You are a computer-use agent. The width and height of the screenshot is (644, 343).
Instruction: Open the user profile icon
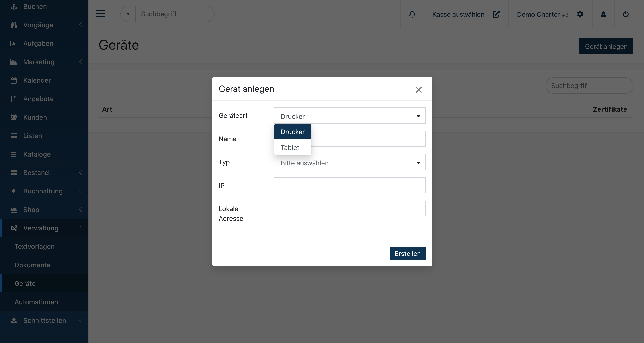[x=603, y=14]
